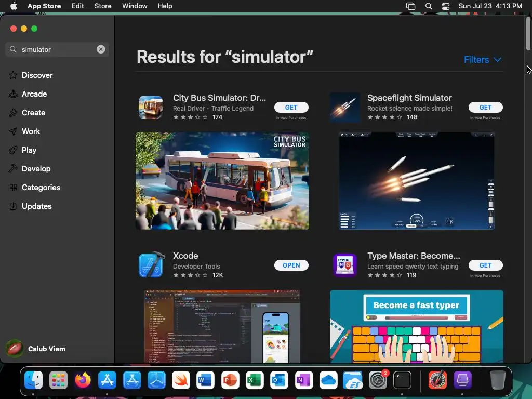Image resolution: width=532 pixels, height=399 pixels.
Task: View City Bus Simulator screenshot preview
Action: 222,181
